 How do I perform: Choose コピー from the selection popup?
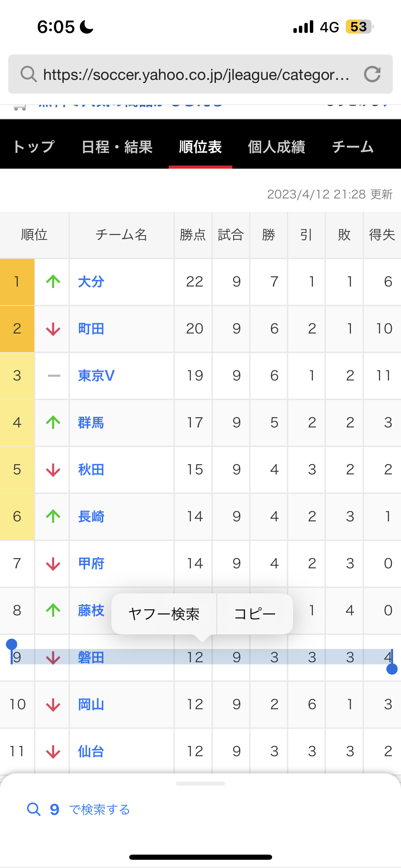[255, 614]
